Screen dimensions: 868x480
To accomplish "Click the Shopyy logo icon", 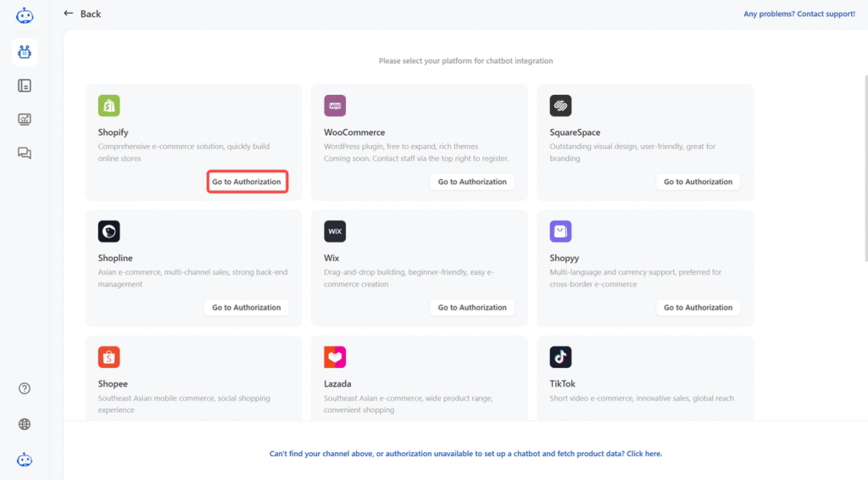I will [x=561, y=232].
